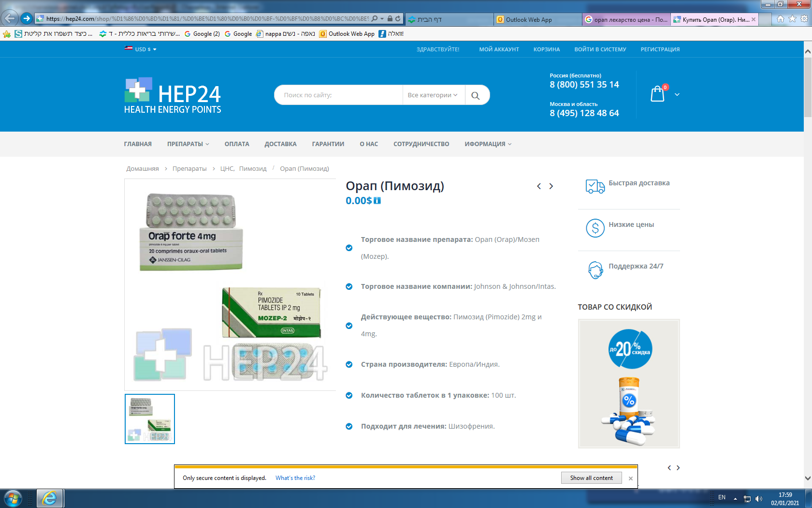Click the search magnifier button on site

coord(476,95)
